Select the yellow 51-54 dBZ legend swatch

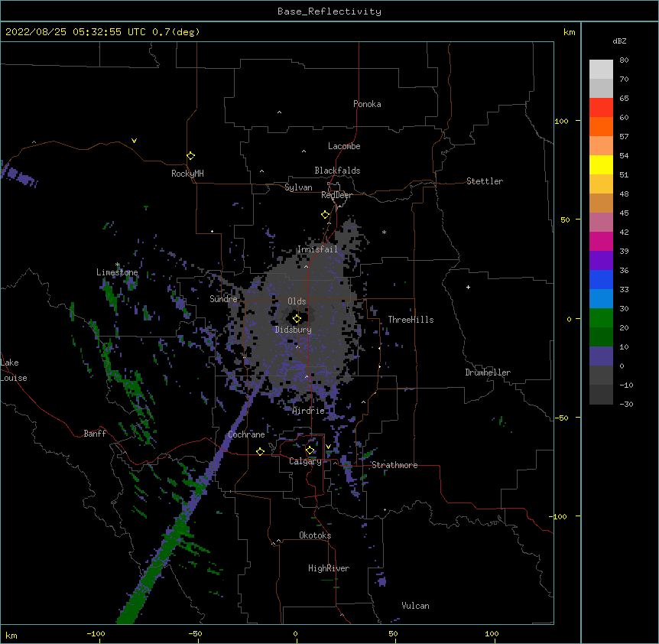click(601, 164)
